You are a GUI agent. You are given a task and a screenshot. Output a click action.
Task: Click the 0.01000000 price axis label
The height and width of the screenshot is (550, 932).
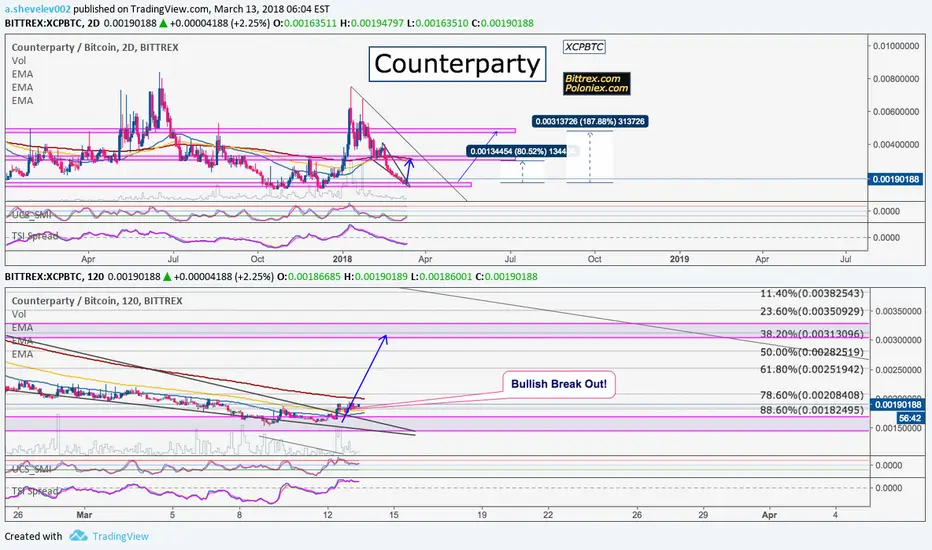click(x=896, y=46)
